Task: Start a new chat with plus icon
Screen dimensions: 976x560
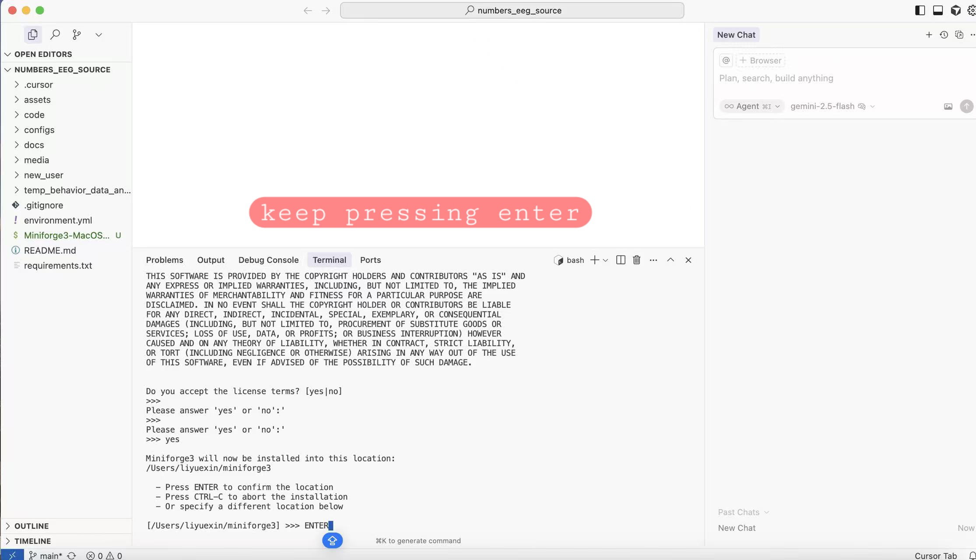Action: point(929,35)
